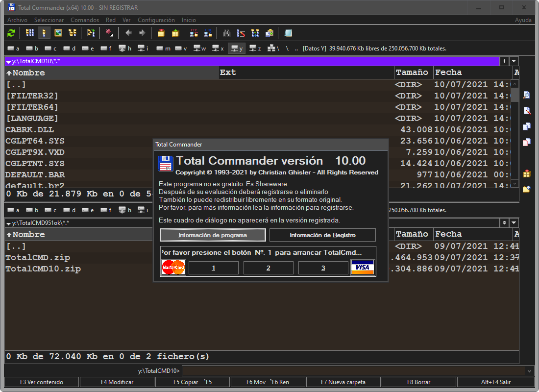Switch to brief (columns) view icon
Image resolution: width=539 pixels, height=392 pixels.
tap(30, 33)
